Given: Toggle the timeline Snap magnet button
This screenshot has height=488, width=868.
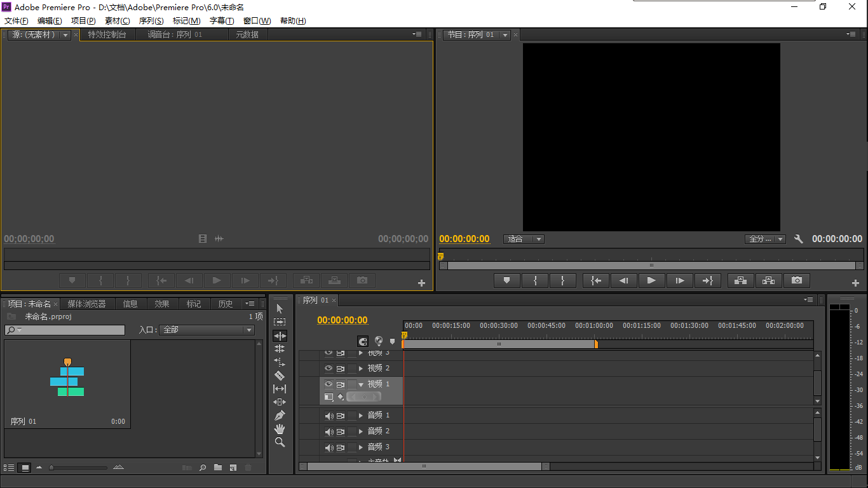Looking at the screenshot, I should (x=363, y=341).
